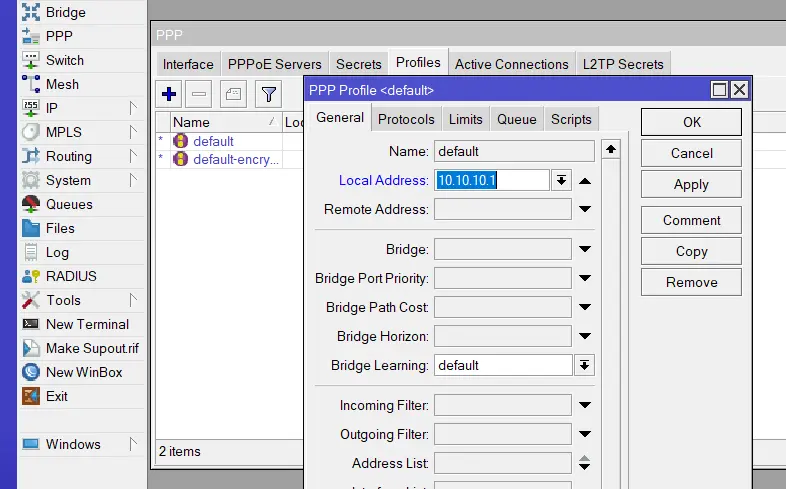Image resolution: width=786 pixels, height=489 pixels.
Task: Click the Copy button
Action: point(691,251)
